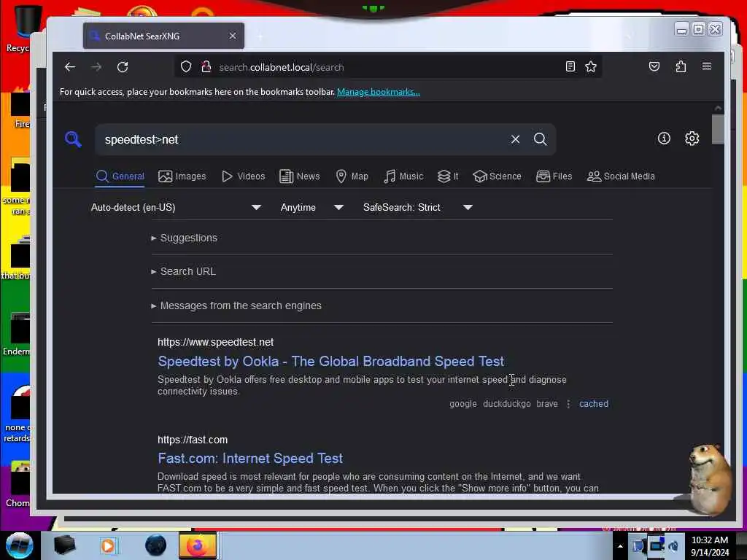The width and height of the screenshot is (747, 560).
Task: Switch to News category
Action: click(x=299, y=176)
